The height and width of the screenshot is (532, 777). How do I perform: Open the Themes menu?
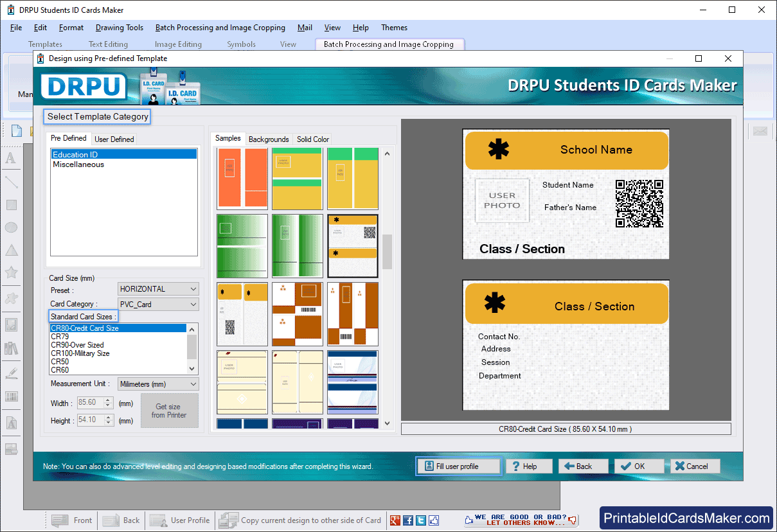point(395,28)
